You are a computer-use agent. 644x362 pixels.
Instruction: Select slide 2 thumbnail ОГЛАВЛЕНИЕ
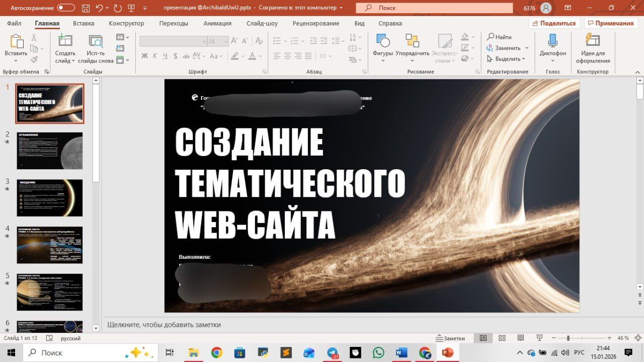tap(50, 151)
